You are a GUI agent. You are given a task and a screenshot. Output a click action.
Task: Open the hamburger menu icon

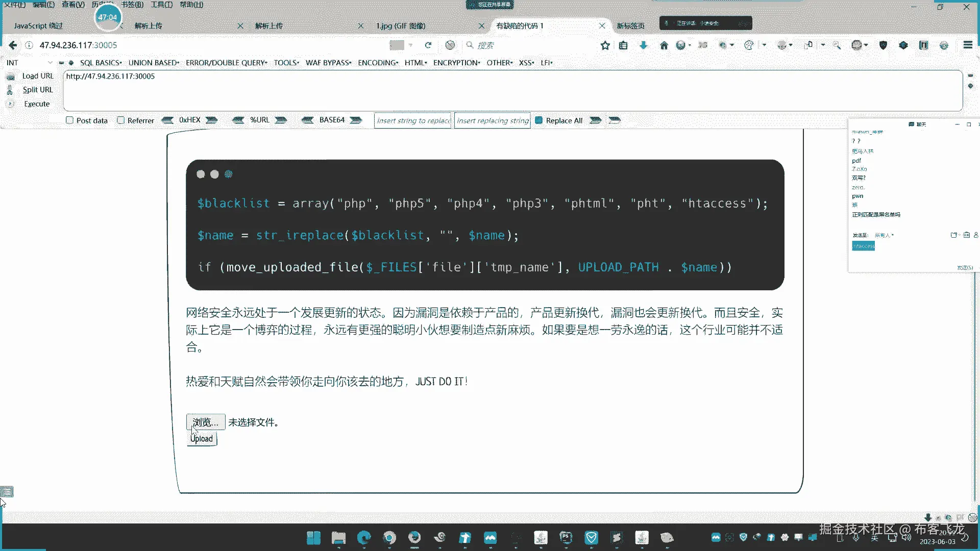968,45
